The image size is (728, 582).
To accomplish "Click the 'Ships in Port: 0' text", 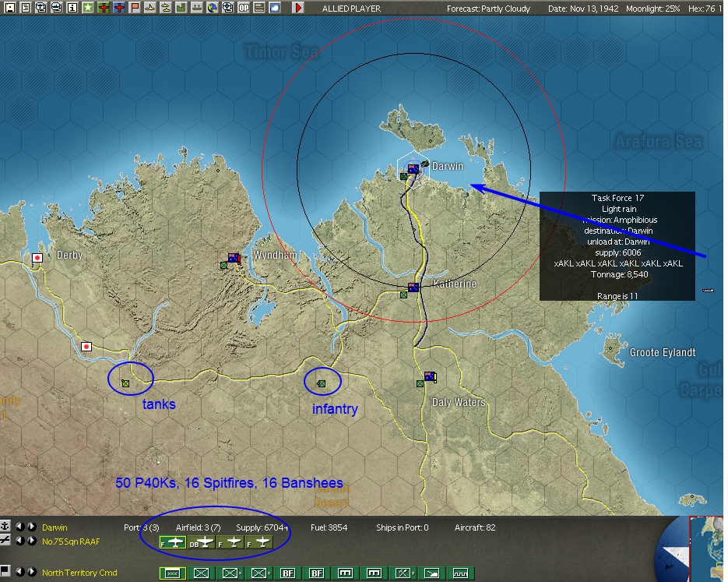I will (402, 527).
